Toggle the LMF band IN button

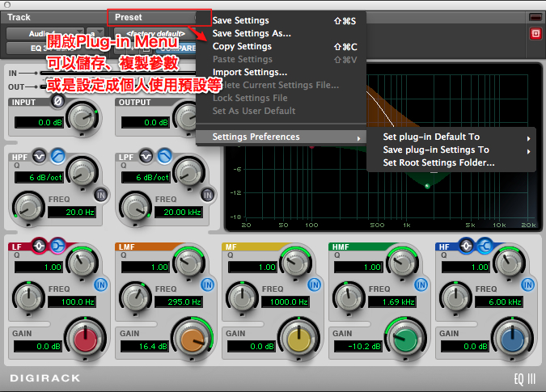(208, 285)
